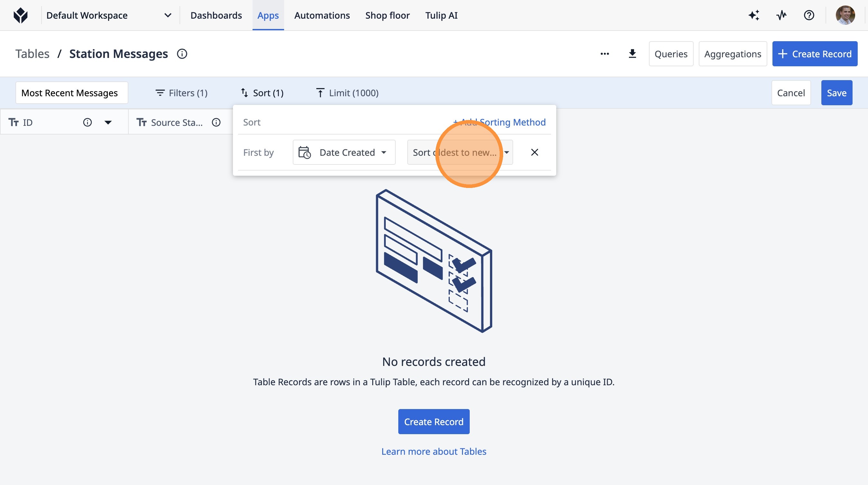This screenshot has height=485, width=868.
Task: Open the sort oldest to newest dropdown
Action: tap(460, 152)
